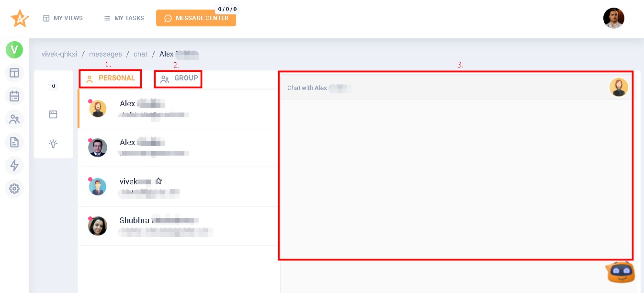Open the My Tasks menu
Image resolution: width=644 pixels, height=293 pixels.
tap(123, 18)
